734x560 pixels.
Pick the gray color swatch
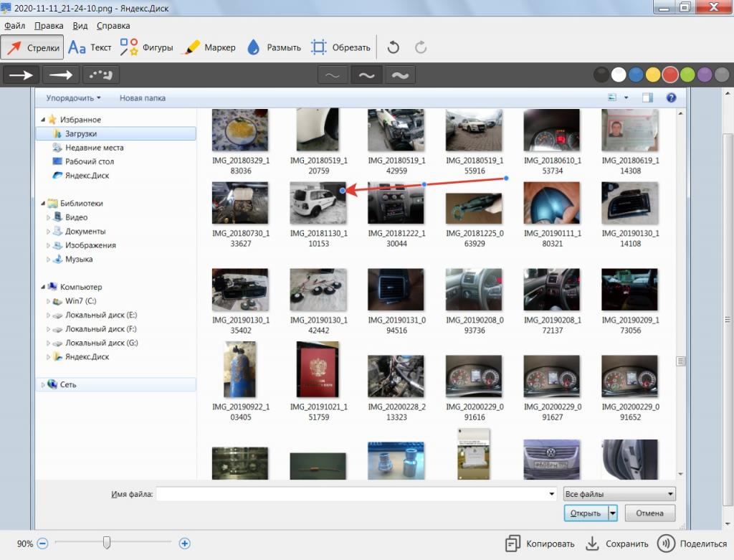coord(722,75)
